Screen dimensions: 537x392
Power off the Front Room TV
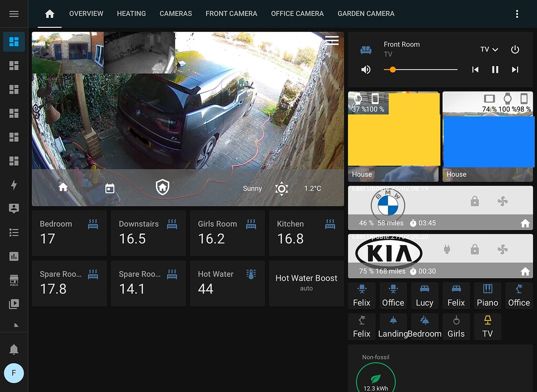click(515, 49)
